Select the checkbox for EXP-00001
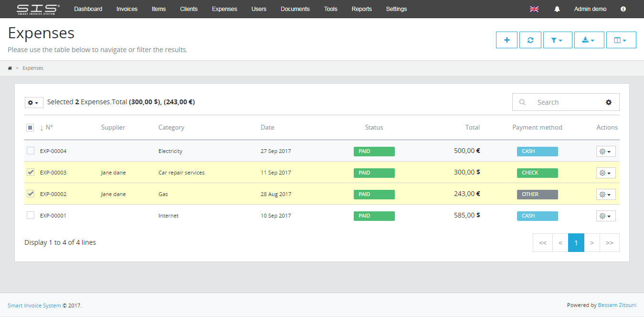 (30, 215)
